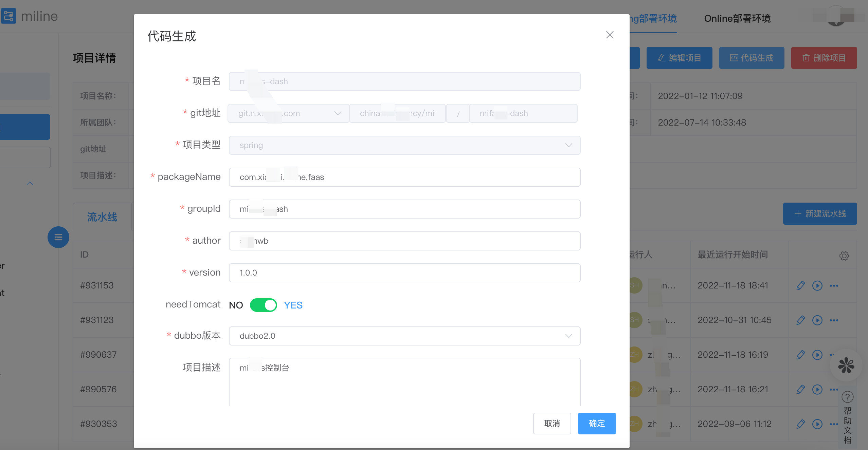
Task: Click the miline logo icon
Action: [x=8, y=16]
